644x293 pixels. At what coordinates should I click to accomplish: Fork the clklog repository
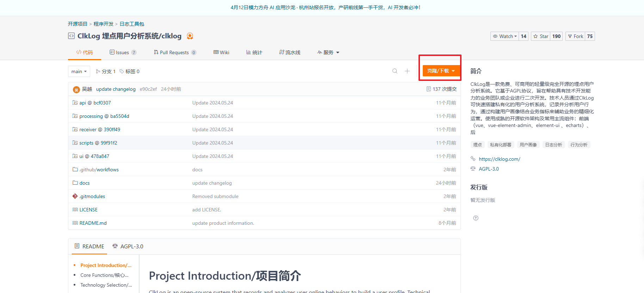click(575, 36)
